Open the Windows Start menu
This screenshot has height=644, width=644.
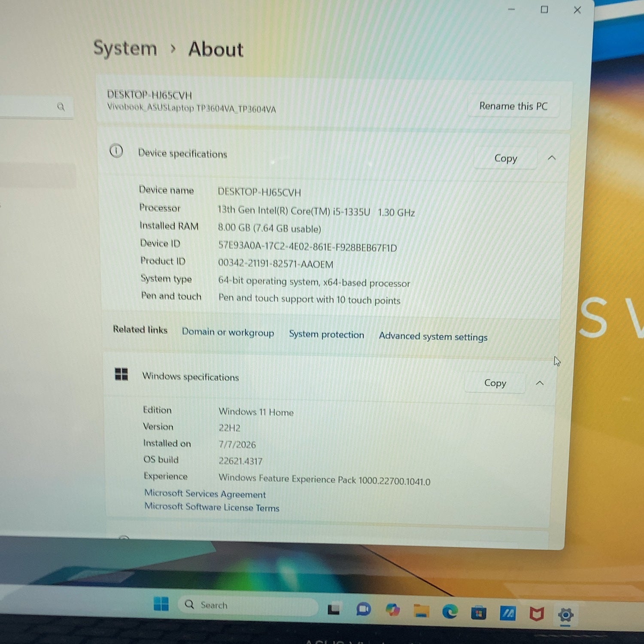click(x=161, y=604)
